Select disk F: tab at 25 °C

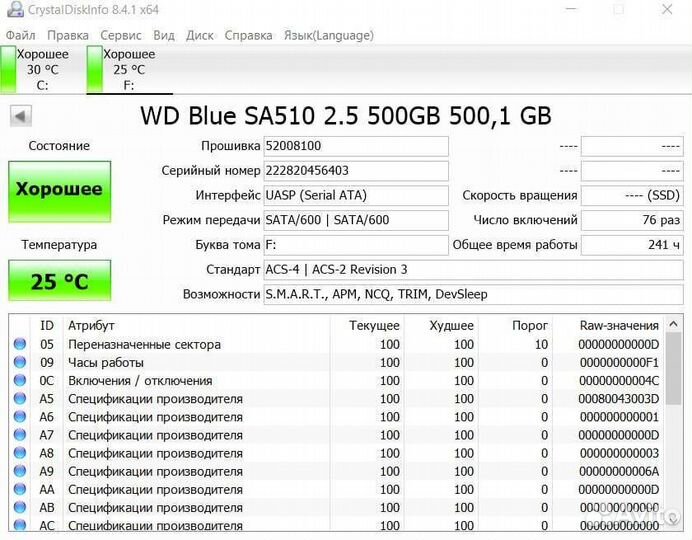coord(129,69)
